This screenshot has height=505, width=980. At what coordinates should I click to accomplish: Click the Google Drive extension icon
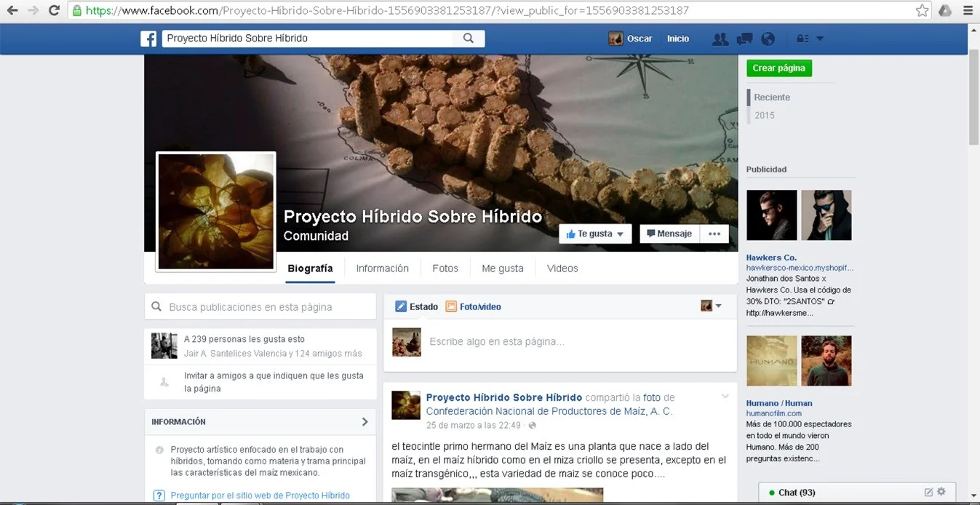[945, 10]
